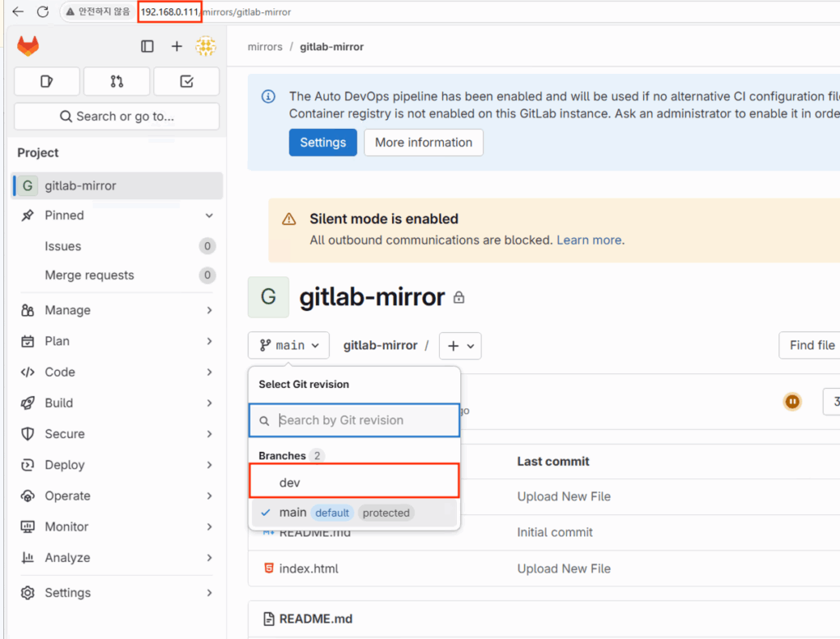Viewport: 840px width, 639px height.
Task: Click the GitLab fox logo
Action: click(x=28, y=46)
